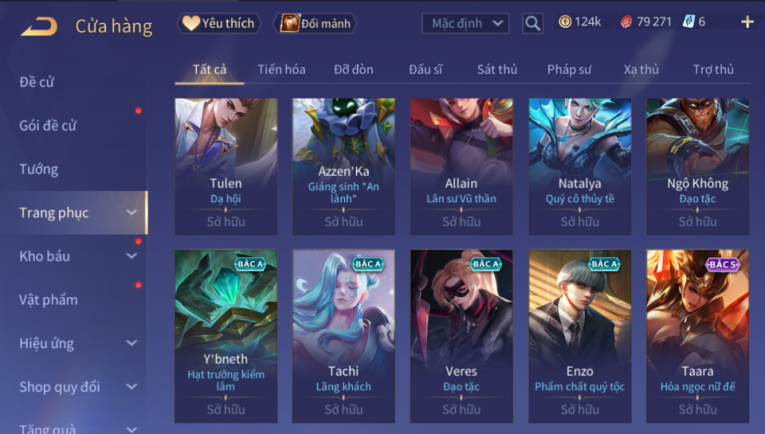765x434 pixels.
Task: Select Taara Hỏa ngọc nữ đế skin card
Action: point(698,336)
